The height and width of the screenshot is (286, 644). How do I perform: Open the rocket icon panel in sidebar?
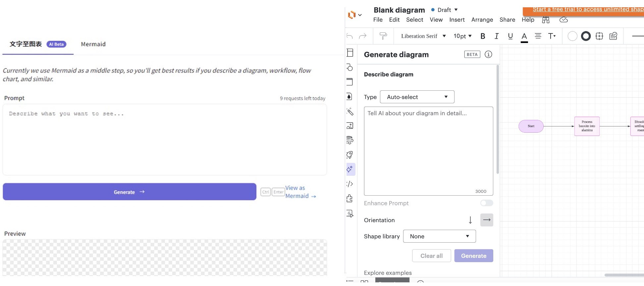click(349, 155)
